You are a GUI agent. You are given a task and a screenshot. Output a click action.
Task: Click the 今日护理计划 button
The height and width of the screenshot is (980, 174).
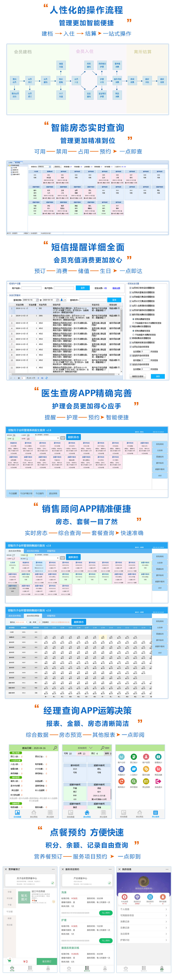[x=26, y=493]
